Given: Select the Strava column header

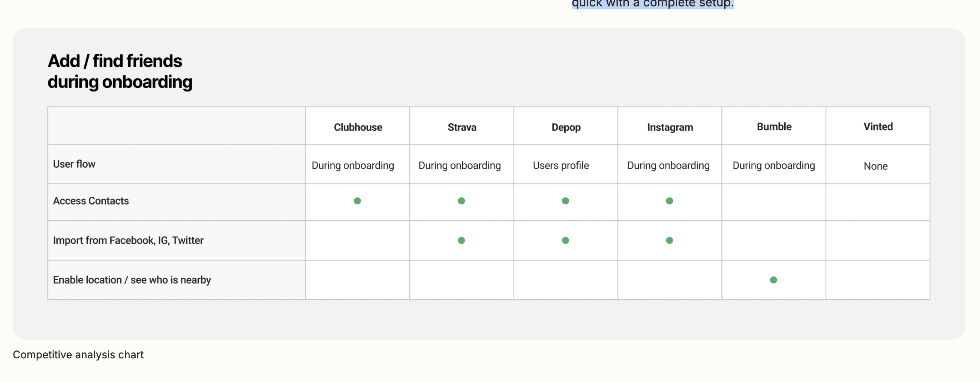Looking at the screenshot, I should point(462,127).
